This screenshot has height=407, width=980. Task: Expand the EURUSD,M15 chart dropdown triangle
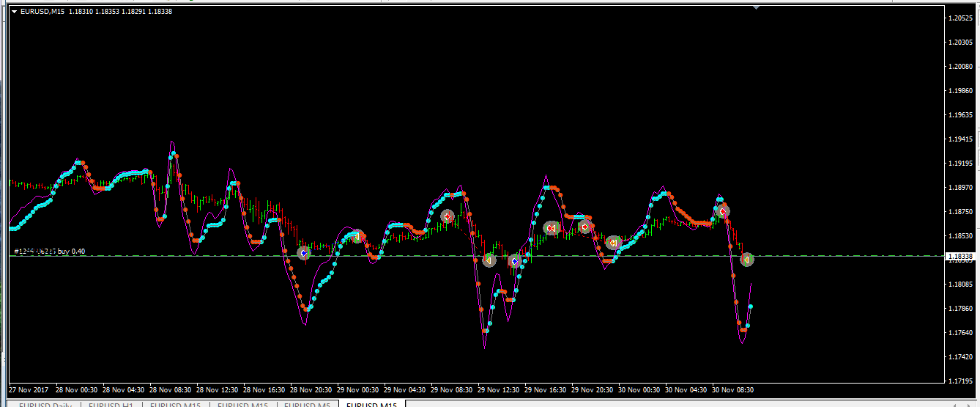pyautogui.click(x=14, y=12)
